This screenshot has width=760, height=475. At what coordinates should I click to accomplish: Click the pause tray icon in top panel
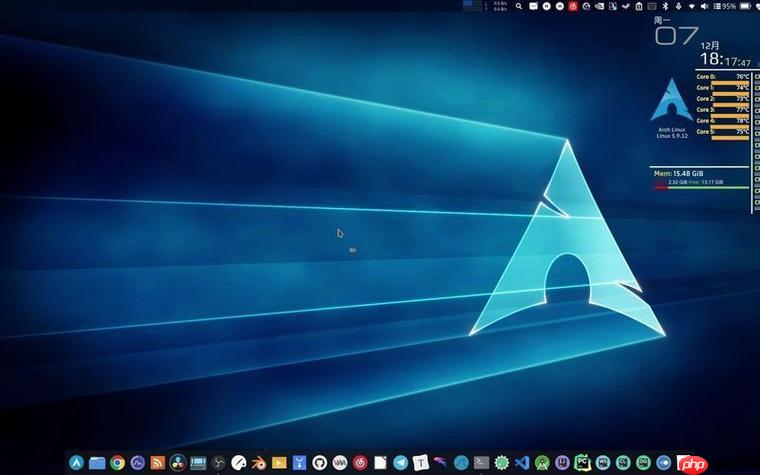546,6
